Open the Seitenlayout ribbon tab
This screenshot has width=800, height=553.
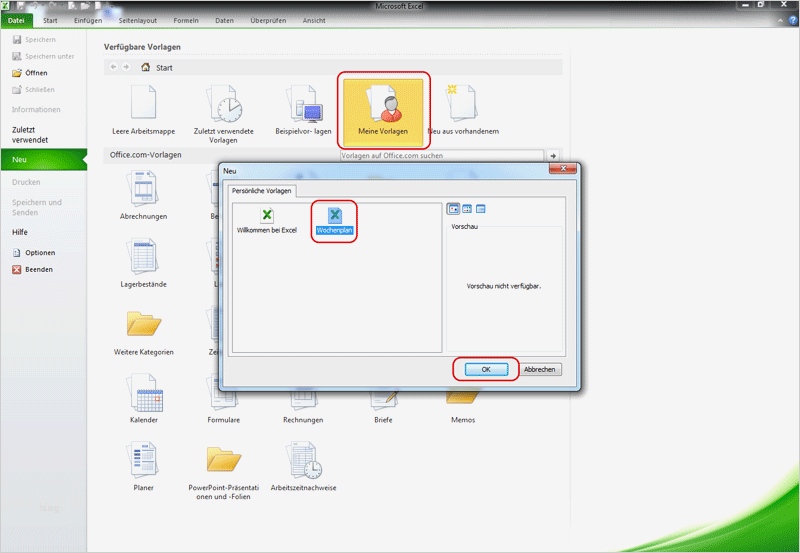pos(138,20)
